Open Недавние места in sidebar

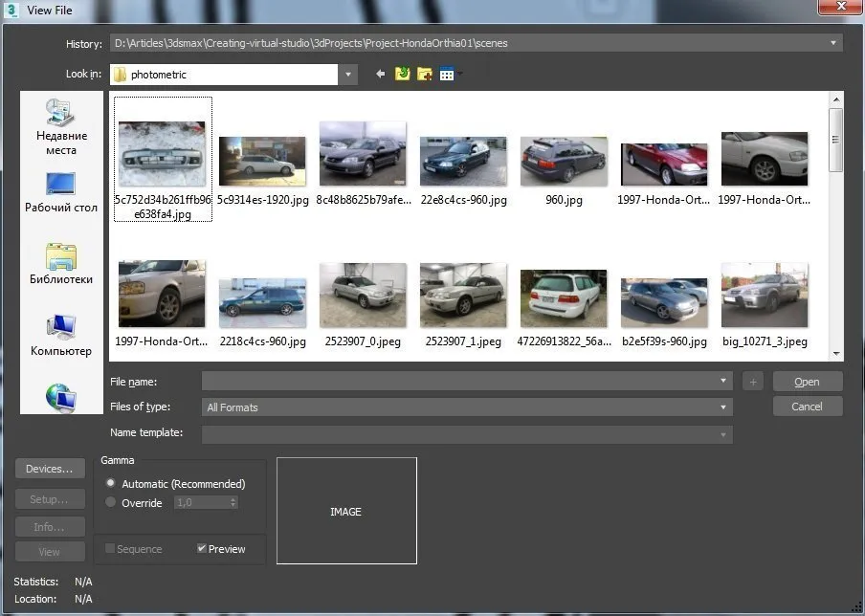pyautogui.click(x=60, y=127)
